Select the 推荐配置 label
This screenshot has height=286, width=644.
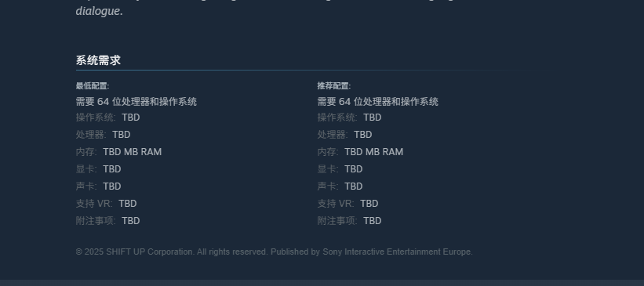334,85
